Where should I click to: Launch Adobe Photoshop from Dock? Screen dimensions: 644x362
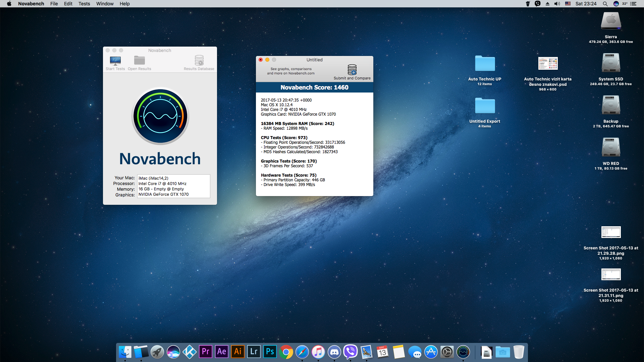(270, 352)
